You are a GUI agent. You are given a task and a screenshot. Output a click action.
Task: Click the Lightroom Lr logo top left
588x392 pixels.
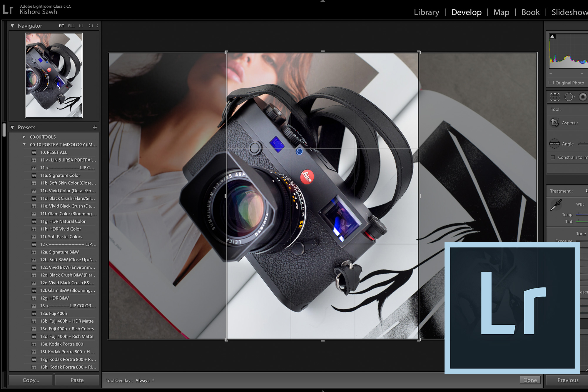pos(8,9)
